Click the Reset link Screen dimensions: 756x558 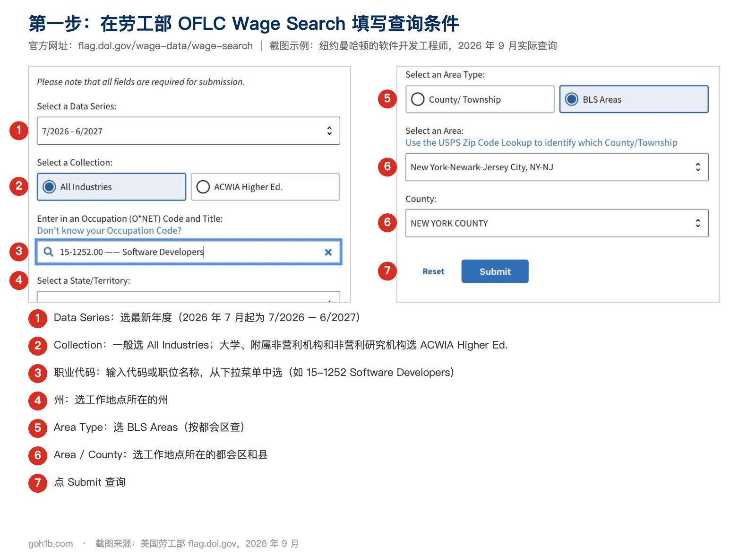tap(433, 271)
